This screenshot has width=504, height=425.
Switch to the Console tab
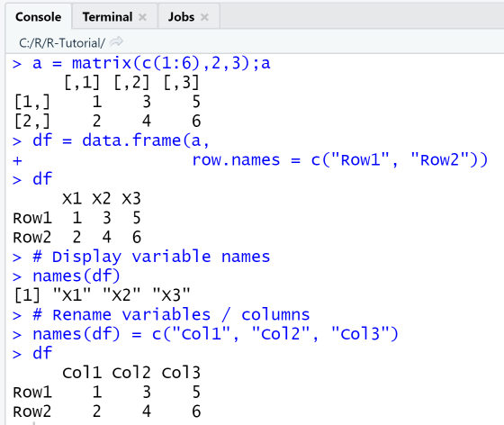tap(38, 17)
